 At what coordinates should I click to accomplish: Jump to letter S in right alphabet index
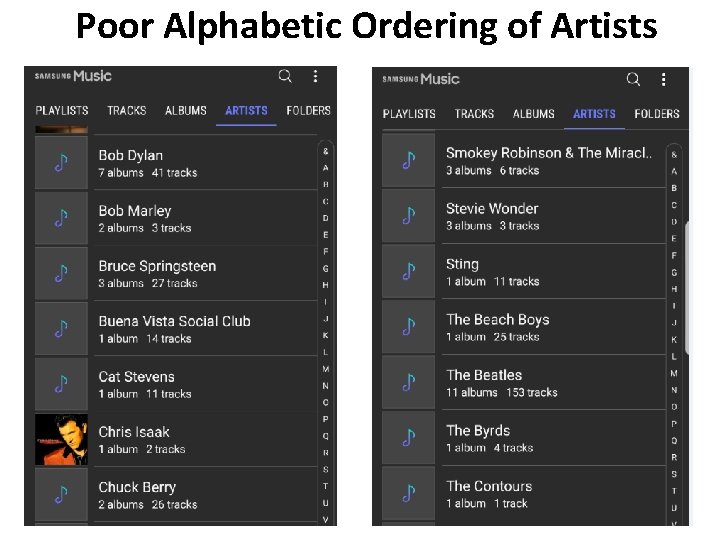674,474
